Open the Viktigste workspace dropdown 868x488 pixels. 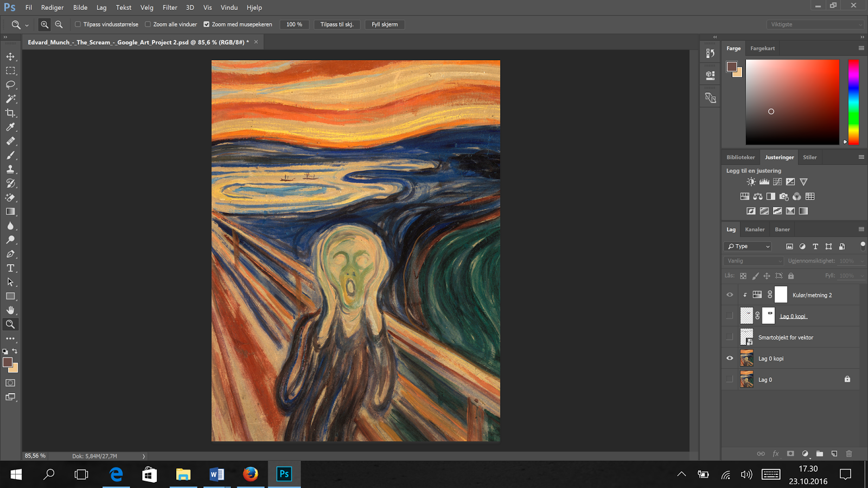(x=815, y=24)
